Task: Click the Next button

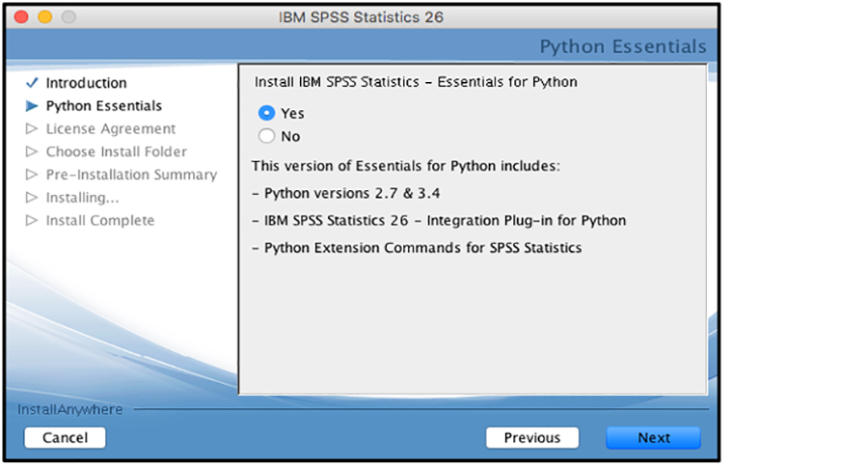Action: click(653, 438)
